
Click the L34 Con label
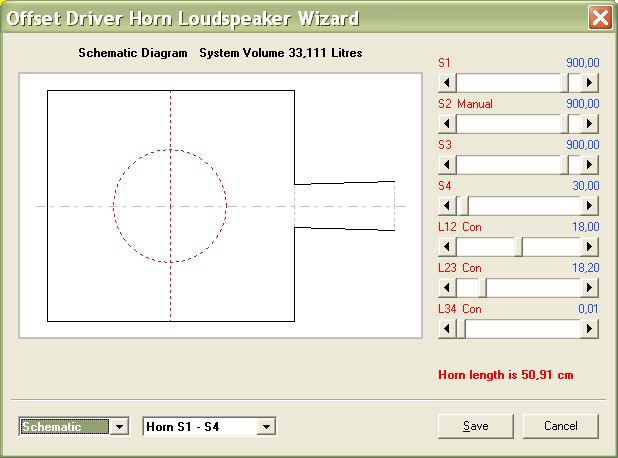(x=460, y=309)
